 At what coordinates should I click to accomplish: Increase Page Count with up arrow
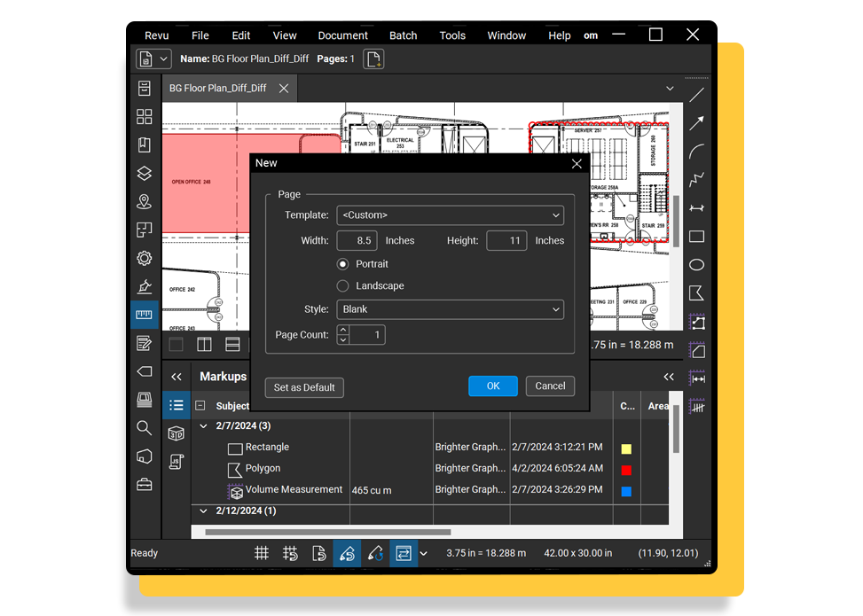pyautogui.click(x=343, y=330)
